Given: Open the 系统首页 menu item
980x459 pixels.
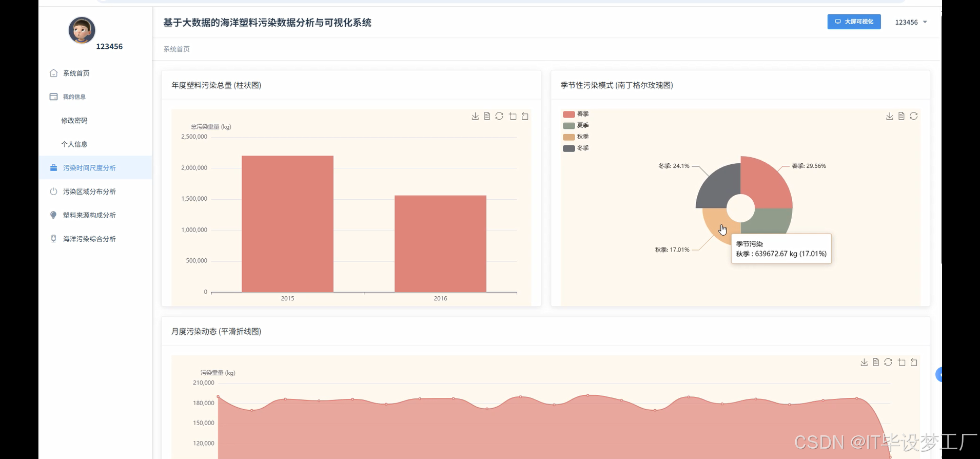Looking at the screenshot, I should pos(95,73).
